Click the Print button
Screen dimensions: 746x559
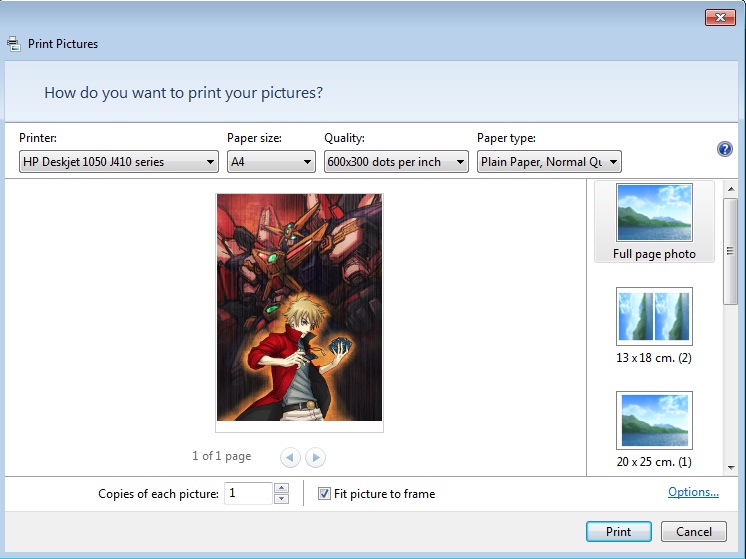pyautogui.click(x=618, y=531)
